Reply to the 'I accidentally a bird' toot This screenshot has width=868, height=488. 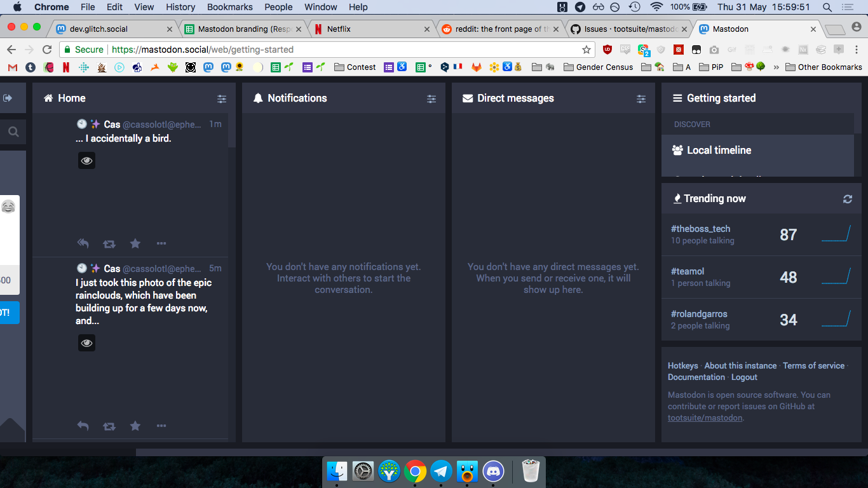click(83, 243)
